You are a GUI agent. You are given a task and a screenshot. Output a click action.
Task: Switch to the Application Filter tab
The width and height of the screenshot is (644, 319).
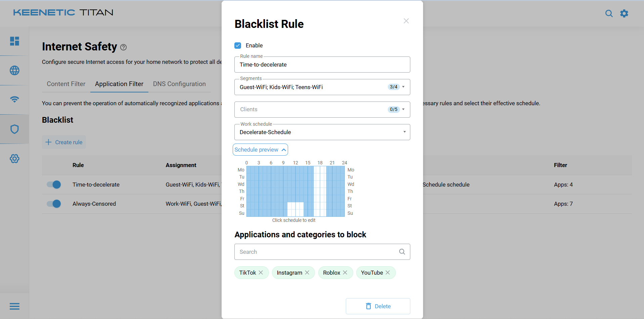pos(119,84)
